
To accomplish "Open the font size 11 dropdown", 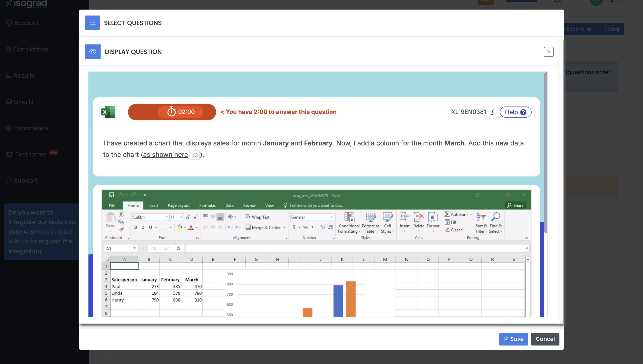I will pyautogui.click(x=181, y=217).
